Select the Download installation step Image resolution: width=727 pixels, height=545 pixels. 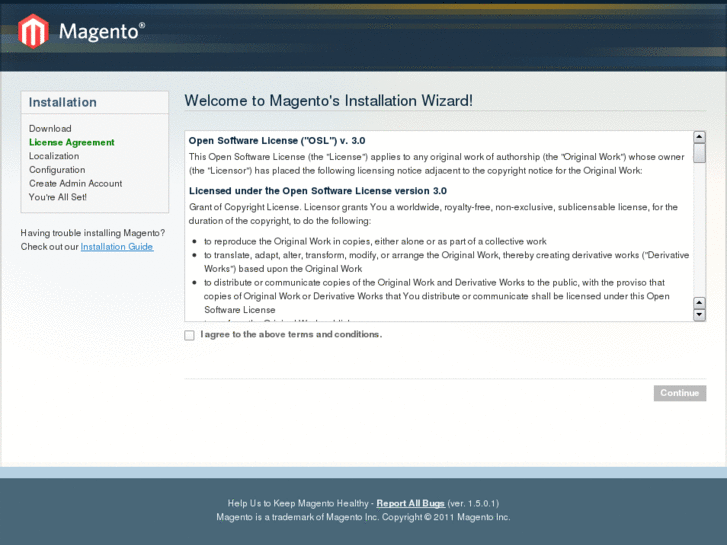click(x=50, y=128)
